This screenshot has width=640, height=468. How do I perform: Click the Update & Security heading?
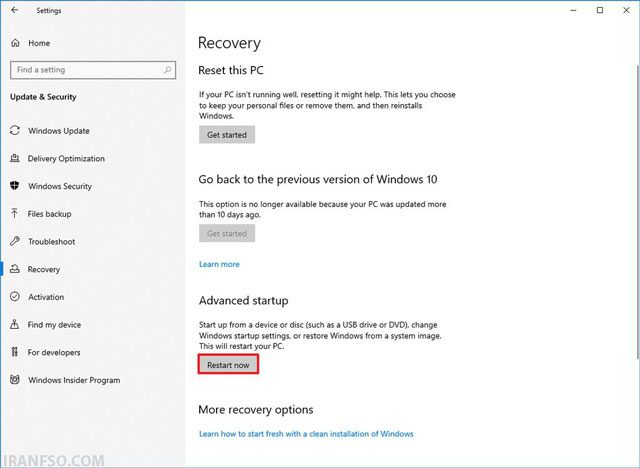pos(43,97)
